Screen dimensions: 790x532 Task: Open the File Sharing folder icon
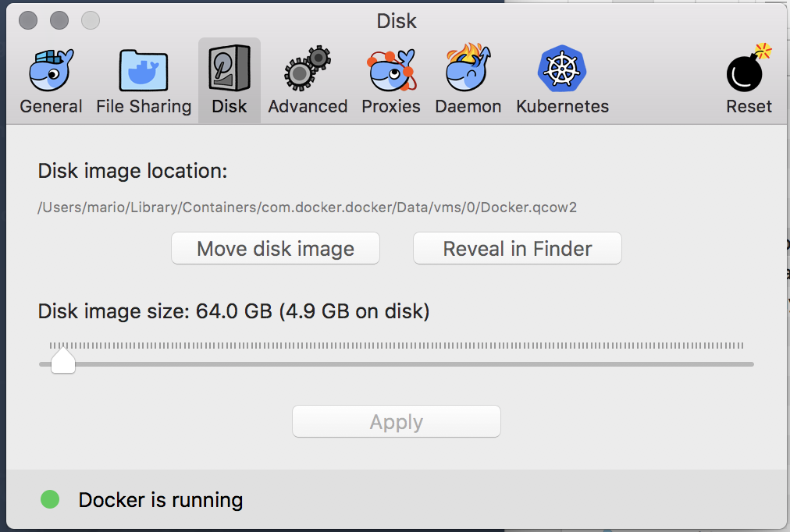point(144,70)
